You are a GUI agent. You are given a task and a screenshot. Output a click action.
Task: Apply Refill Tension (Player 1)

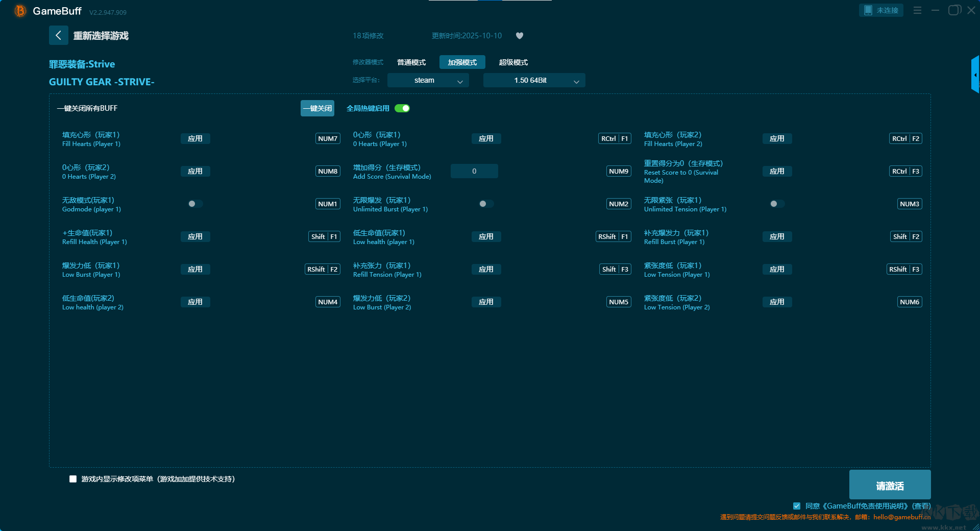(x=486, y=269)
